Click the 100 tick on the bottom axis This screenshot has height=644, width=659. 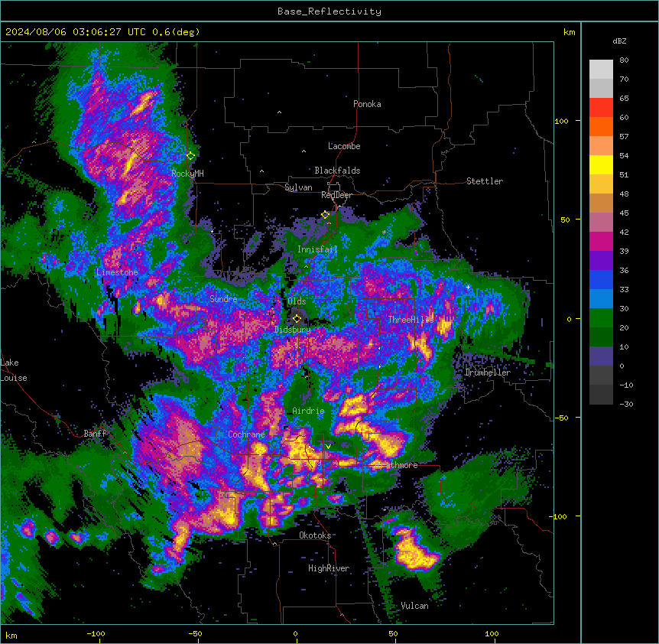point(492,633)
